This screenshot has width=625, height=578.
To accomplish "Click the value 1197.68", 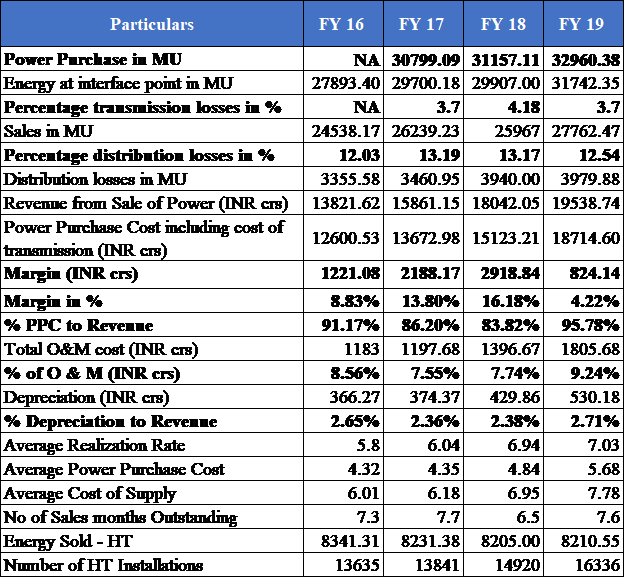I will pos(430,350).
